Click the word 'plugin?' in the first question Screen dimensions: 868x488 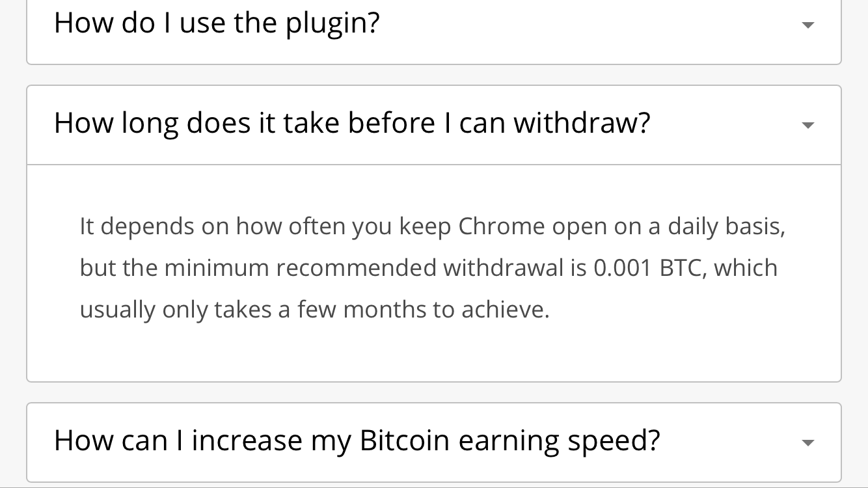(x=332, y=24)
